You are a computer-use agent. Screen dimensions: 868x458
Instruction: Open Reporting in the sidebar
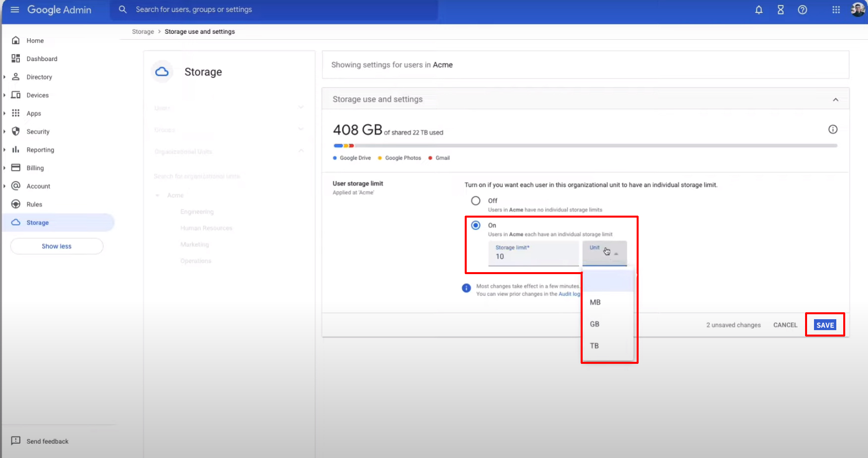click(x=40, y=150)
